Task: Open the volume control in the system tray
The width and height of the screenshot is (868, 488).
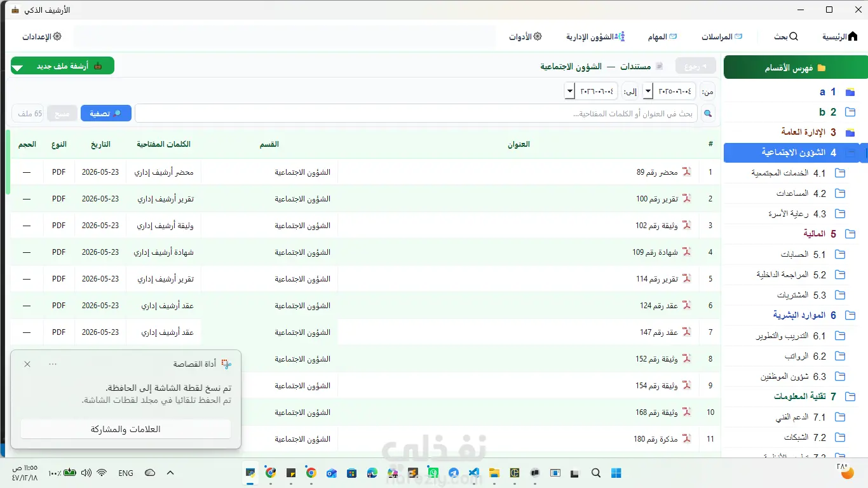Action: (86, 473)
